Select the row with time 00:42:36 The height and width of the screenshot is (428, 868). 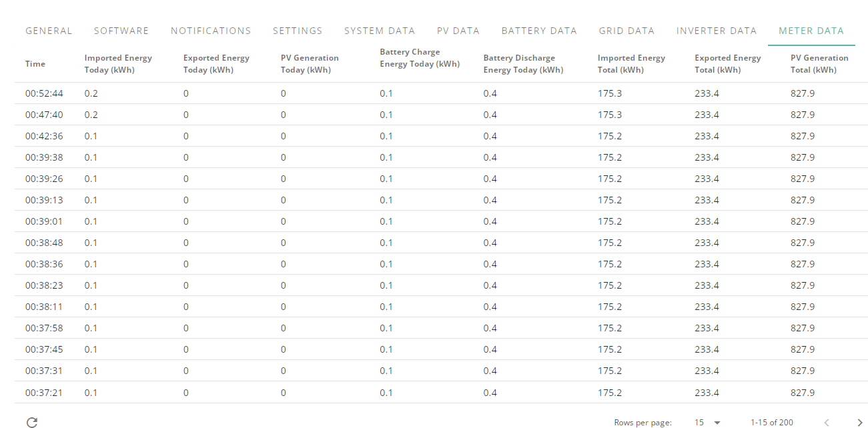click(441, 136)
